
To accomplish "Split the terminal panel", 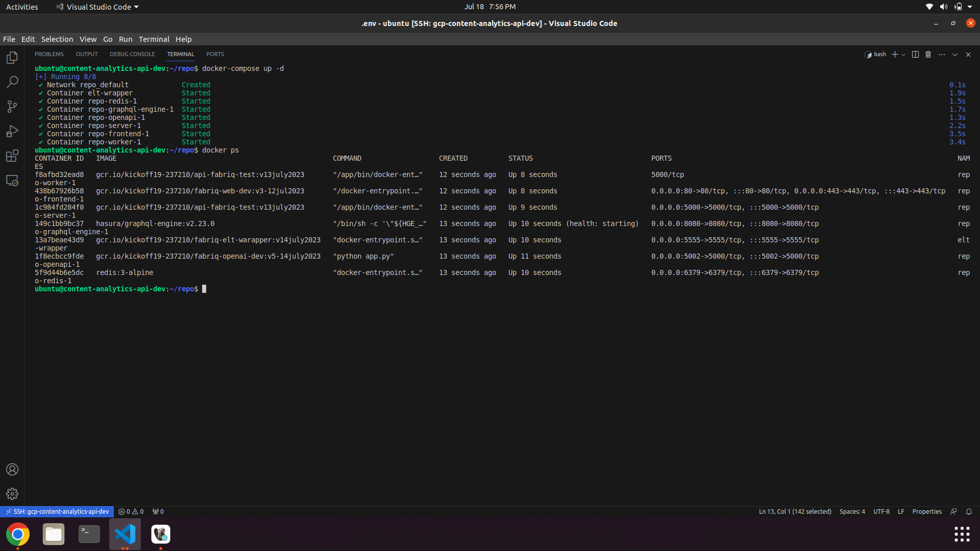I will tap(915, 55).
